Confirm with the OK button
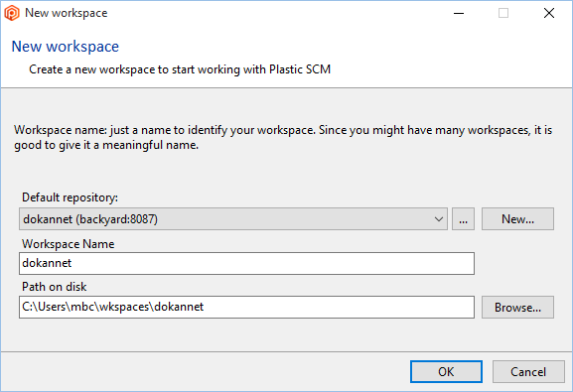This screenshot has width=573, height=392. pyautogui.click(x=446, y=372)
